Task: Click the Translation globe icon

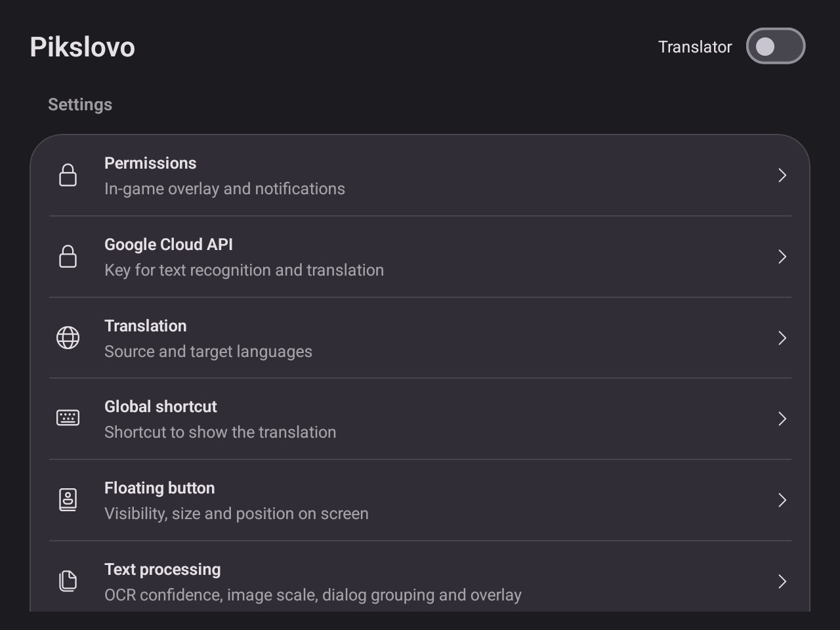Action: [x=68, y=338]
